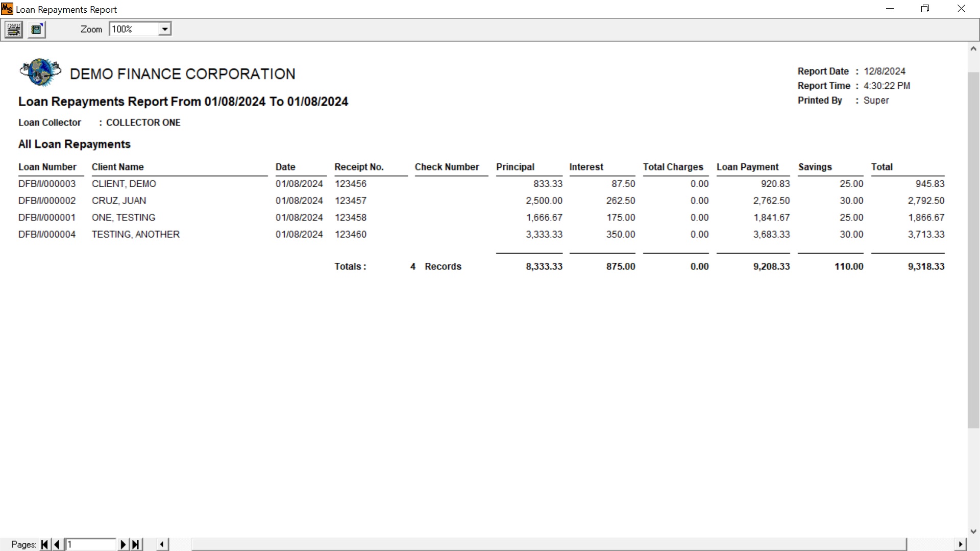Click the page number input field
Image resolution: width=980 pixels, height=551 pixels.
pyautogui.click(x=91, y=544)
